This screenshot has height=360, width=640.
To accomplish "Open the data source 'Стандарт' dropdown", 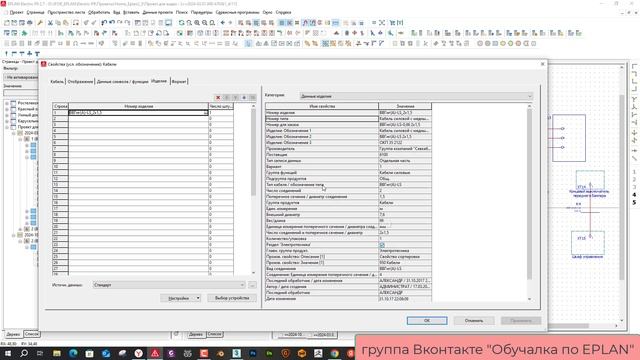I will click(169, 285).
